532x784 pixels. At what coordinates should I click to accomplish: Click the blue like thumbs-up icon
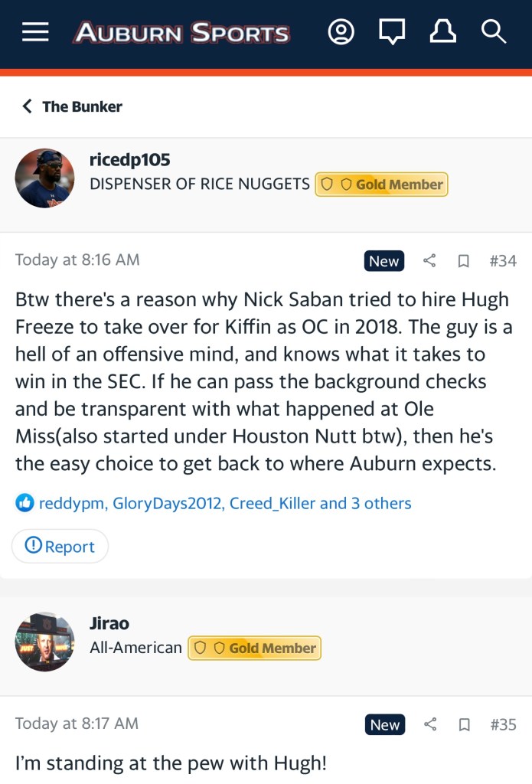point(24,503)
